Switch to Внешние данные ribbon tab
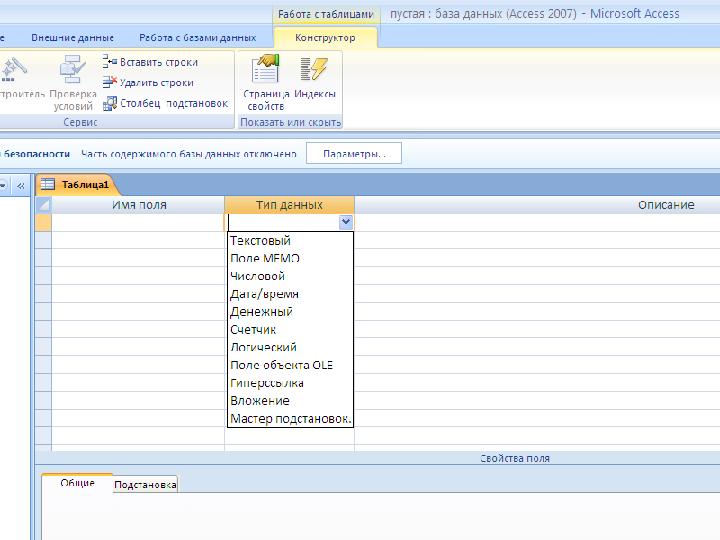Viewport: 720px width, 540px height. pyautogui.click(x=73, y=38)
